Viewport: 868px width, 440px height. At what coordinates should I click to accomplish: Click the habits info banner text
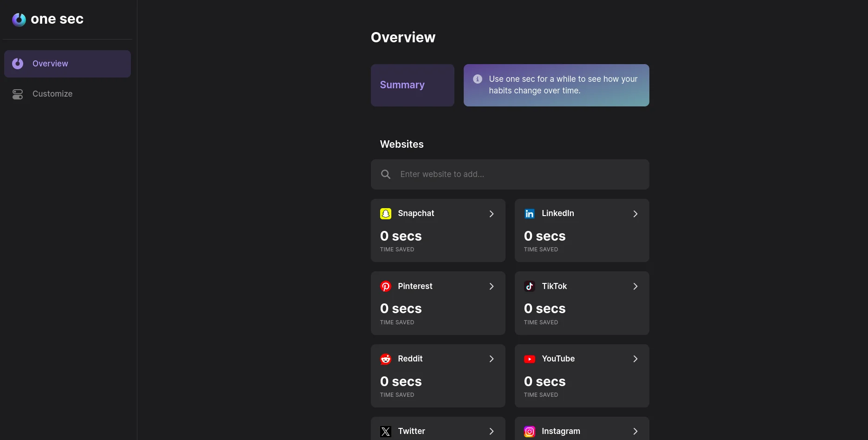(564, 85)
